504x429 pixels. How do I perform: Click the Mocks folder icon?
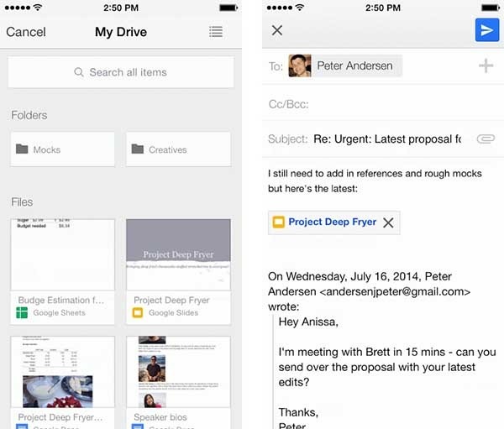click(22, 149)
